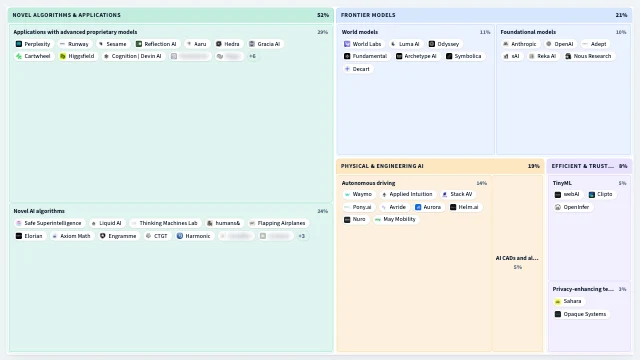Click the Efficient & Trust... header
This screenshot has height=360, width=640.
[x=589, y=166]
